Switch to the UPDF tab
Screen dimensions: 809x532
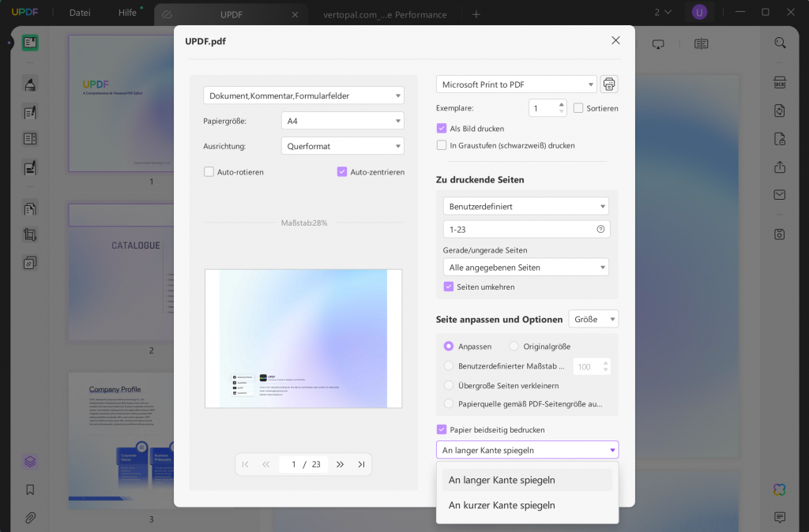pyautogui.click(x=231, y=15)
